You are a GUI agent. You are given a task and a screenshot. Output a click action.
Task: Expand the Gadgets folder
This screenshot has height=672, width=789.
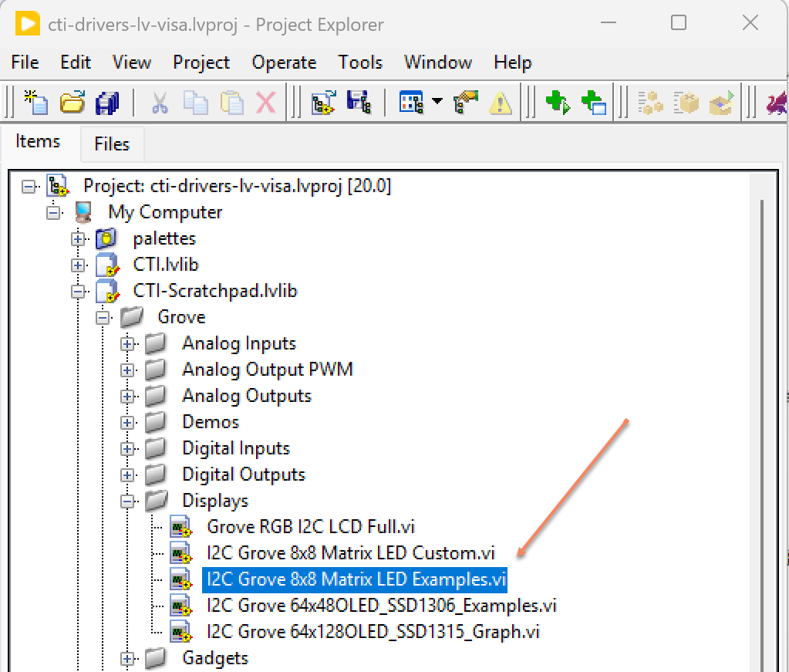(127, 659)
